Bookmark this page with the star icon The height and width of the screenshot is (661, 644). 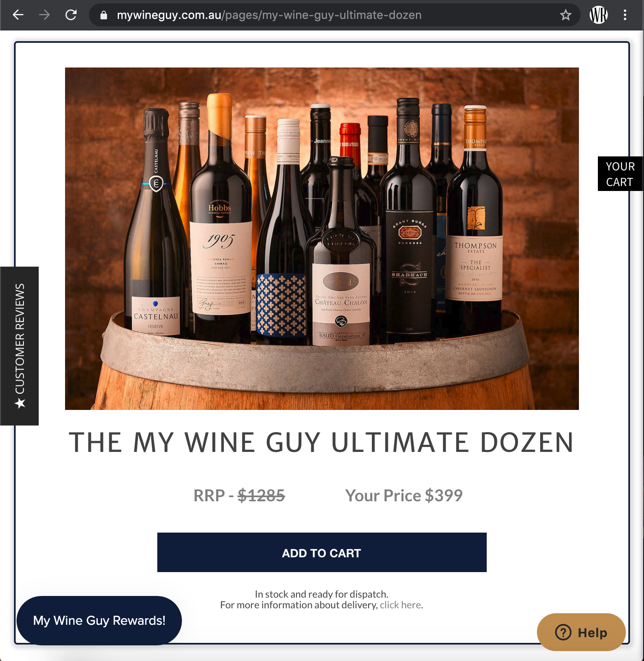[x=566, y=15]
